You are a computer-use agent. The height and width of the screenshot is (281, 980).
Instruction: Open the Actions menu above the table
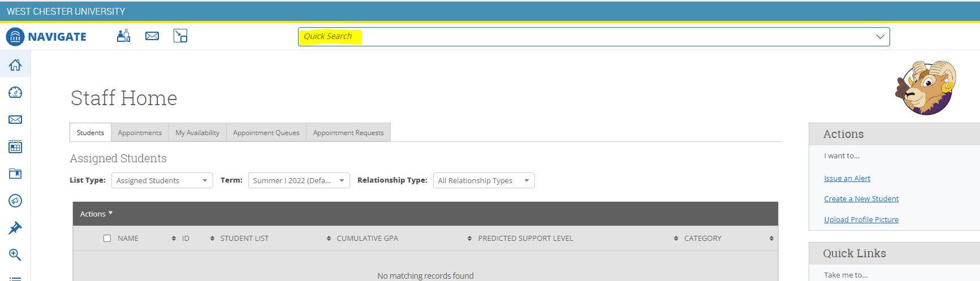pos(96,214)
